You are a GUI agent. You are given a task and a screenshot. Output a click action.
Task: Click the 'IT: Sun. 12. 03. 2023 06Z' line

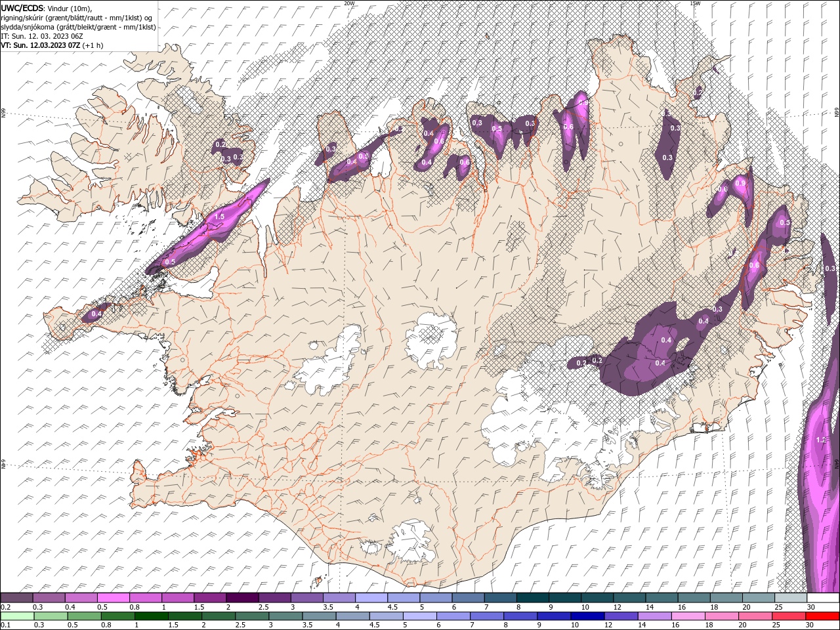[41, 36]
